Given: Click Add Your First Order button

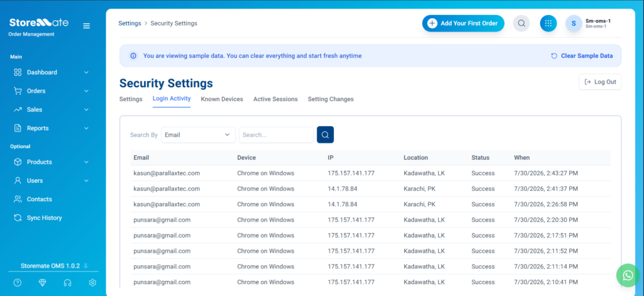Looking at the screenshot, I should tap(464, 23).
